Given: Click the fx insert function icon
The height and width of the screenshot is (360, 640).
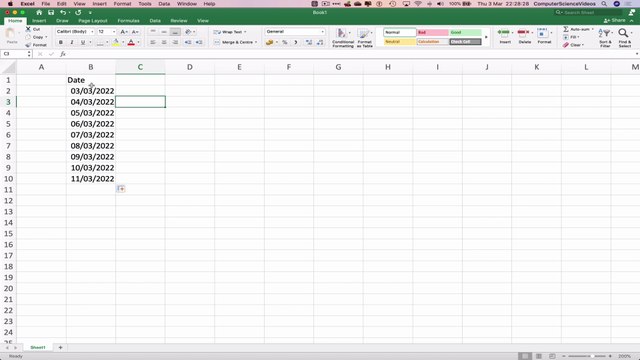Looking at the screenshot, I should [63, 54].
